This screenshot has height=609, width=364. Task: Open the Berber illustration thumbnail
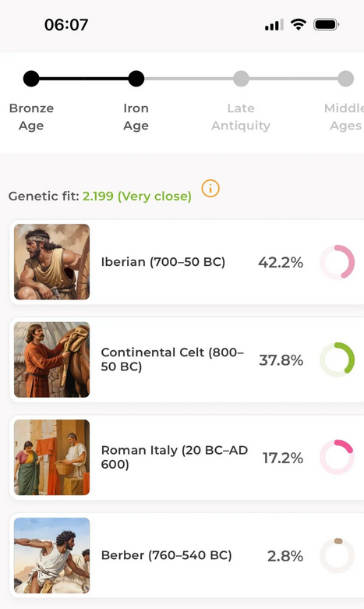(51, 555)
